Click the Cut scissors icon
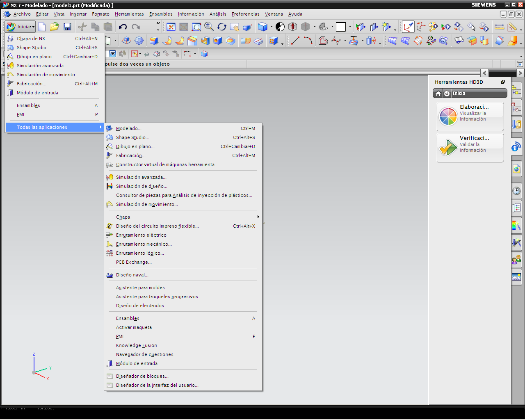 82,27
